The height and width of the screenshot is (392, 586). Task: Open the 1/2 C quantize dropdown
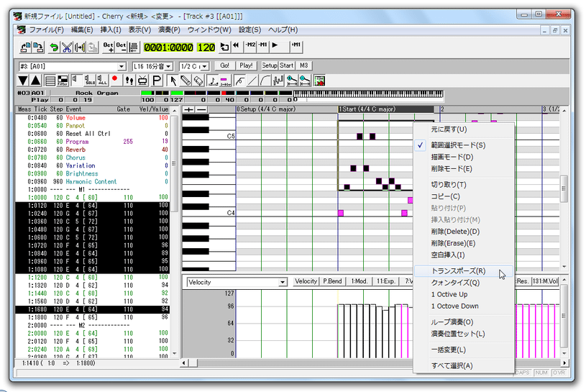coord(204,66)
